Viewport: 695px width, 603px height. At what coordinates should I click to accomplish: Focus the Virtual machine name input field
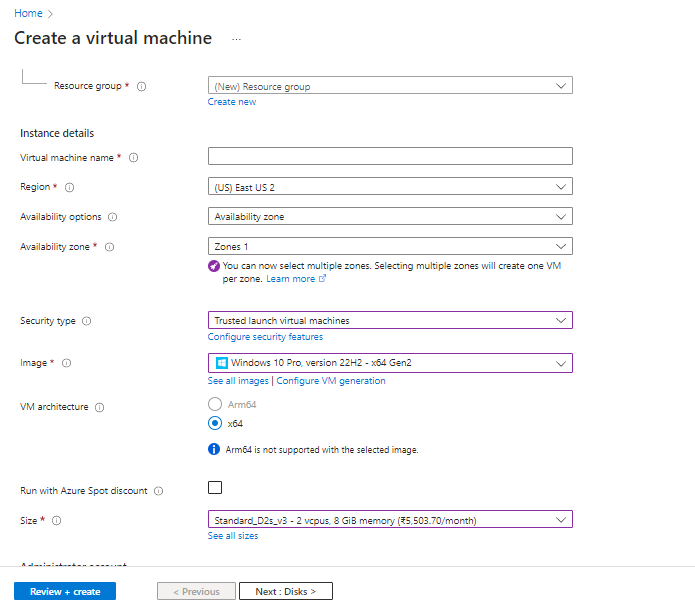[x=390, y=157]
